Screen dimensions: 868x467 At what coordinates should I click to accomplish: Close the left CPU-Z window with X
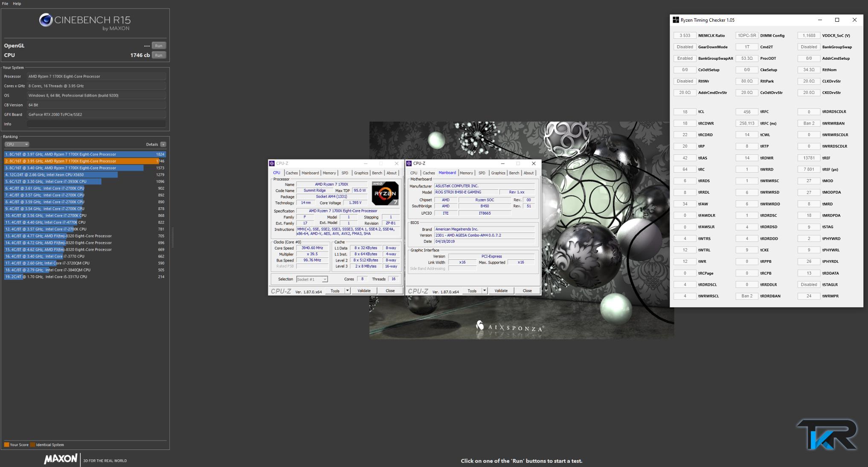tap(397, 163)
